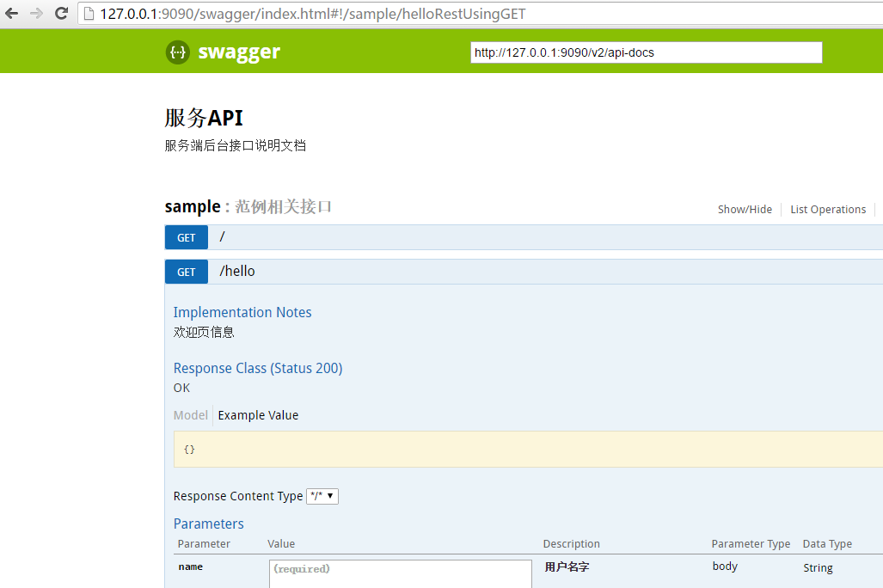The image size is (883, 588).
Task: Click the Response Content Type label
Action: click(x=238, y=496)
